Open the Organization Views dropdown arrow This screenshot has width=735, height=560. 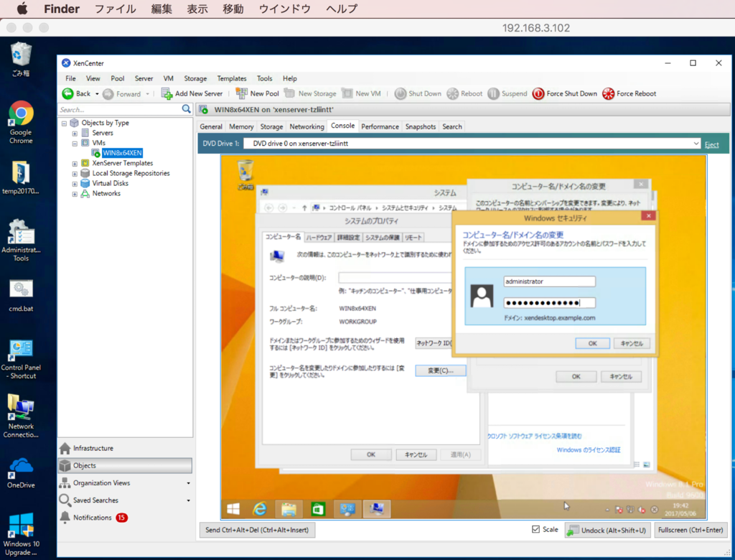[x=189, y=483]
